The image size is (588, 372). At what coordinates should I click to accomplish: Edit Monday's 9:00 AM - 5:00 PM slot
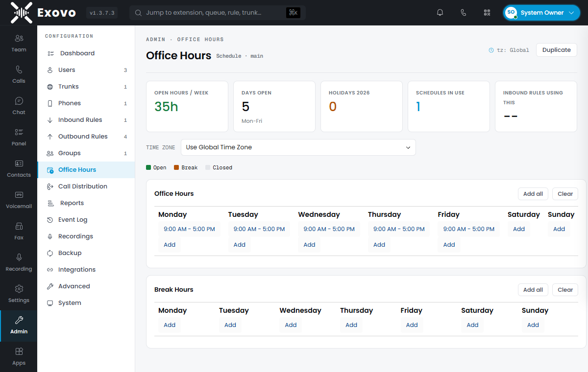point(189,229)
